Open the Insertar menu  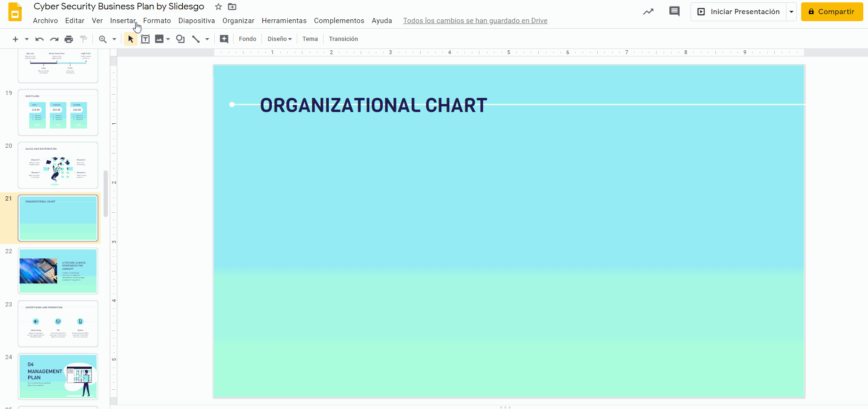pos(123,21)
